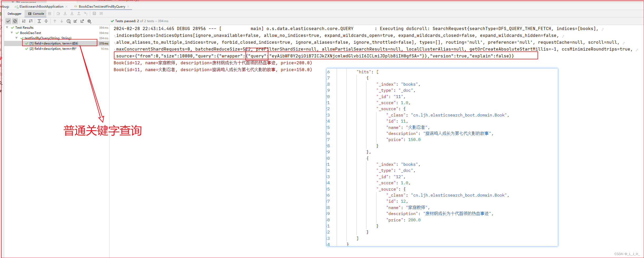Click the Step Into debugger icon
Viewport: 644px width, 258px height.
[x=65, y=13]
